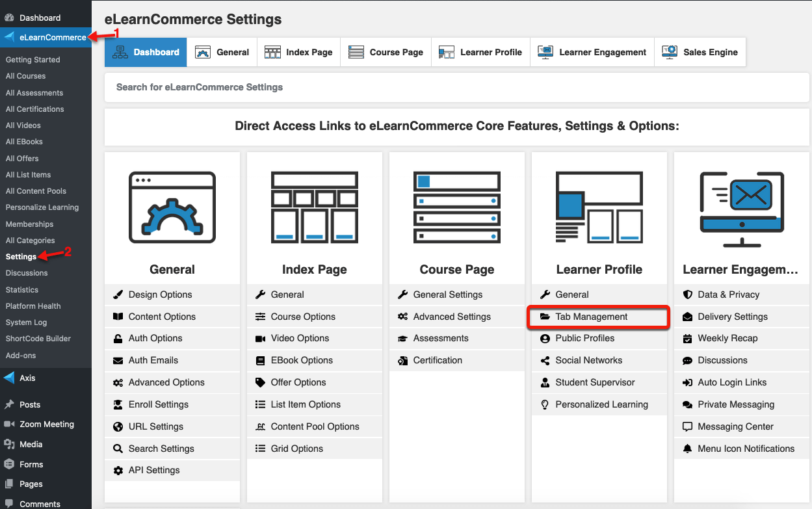This screenshot has width=812, height=509.
Task: Open Personalized Learning settings link
Action: tap(599, 404)
